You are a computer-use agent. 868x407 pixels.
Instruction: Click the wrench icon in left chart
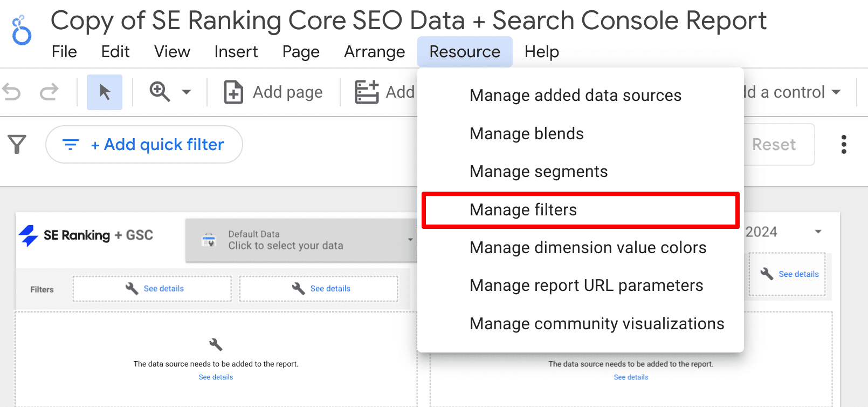coord(216,344)
